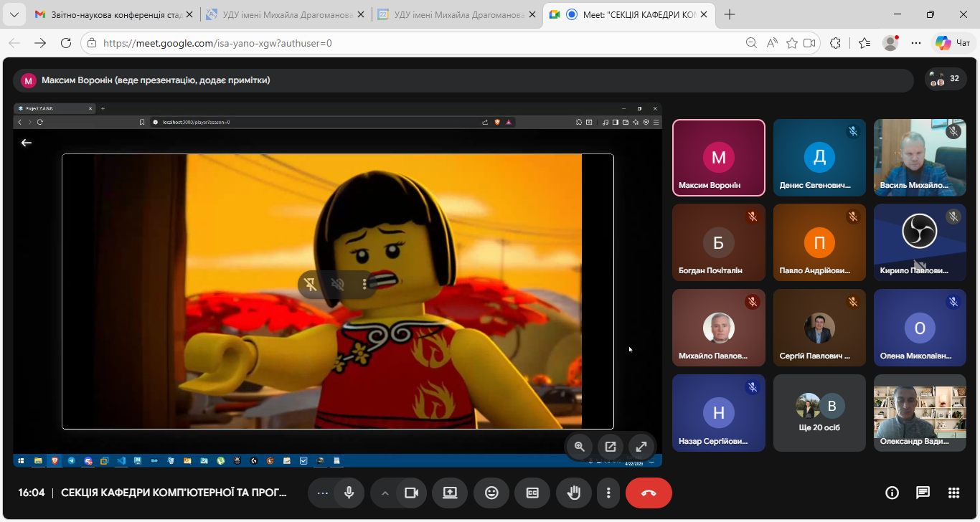Open the chat panel icon
980x522 pixels.
click(923, 493)
